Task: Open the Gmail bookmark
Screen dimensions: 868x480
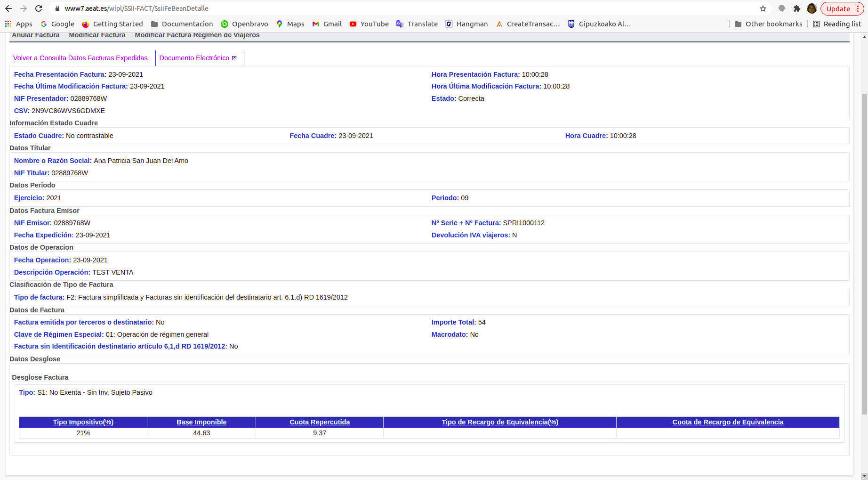Action: [327, 24]
